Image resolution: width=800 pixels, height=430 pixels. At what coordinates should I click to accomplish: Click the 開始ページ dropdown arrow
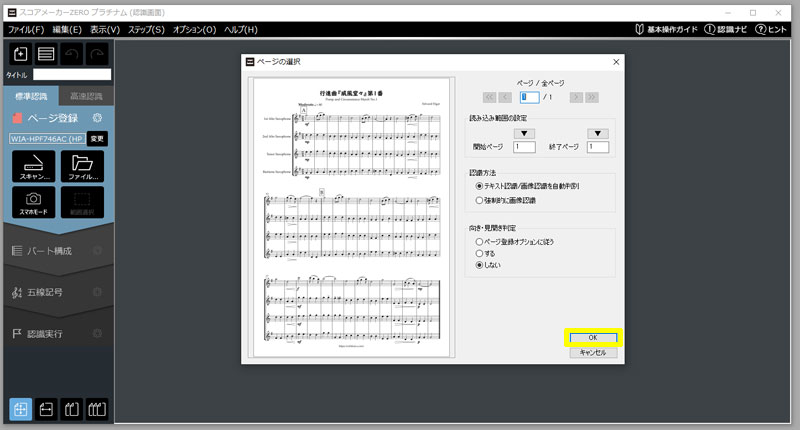(524, 134)
